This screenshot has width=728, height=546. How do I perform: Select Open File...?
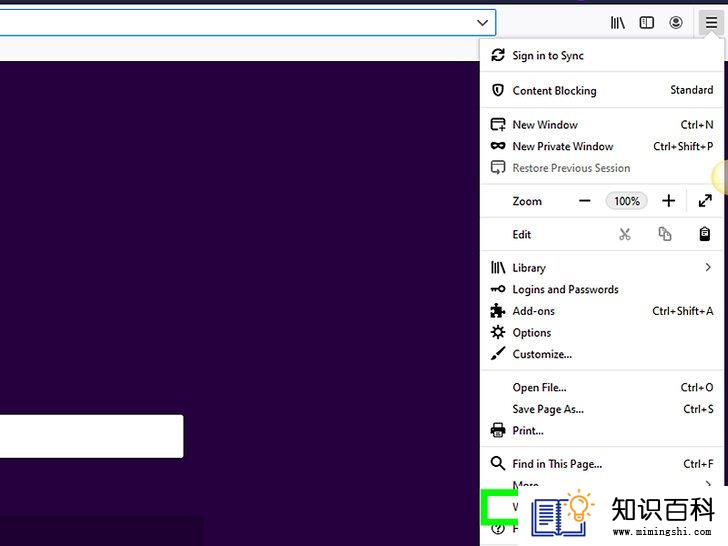coord(602,387)
